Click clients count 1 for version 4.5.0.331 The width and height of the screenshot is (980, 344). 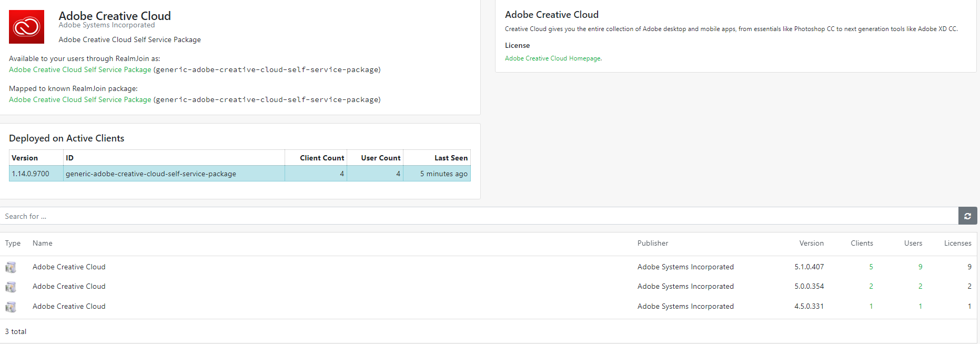click(871, 306)
